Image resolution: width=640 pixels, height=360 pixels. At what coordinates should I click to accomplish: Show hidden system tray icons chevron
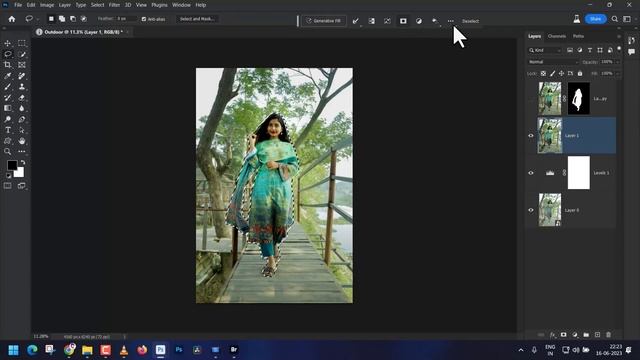(x=521, y=350)
